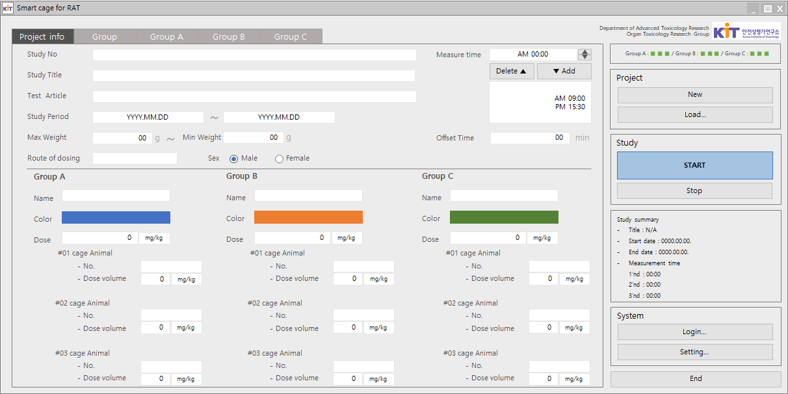Click the Group A Dose value field

pos(100,238)
